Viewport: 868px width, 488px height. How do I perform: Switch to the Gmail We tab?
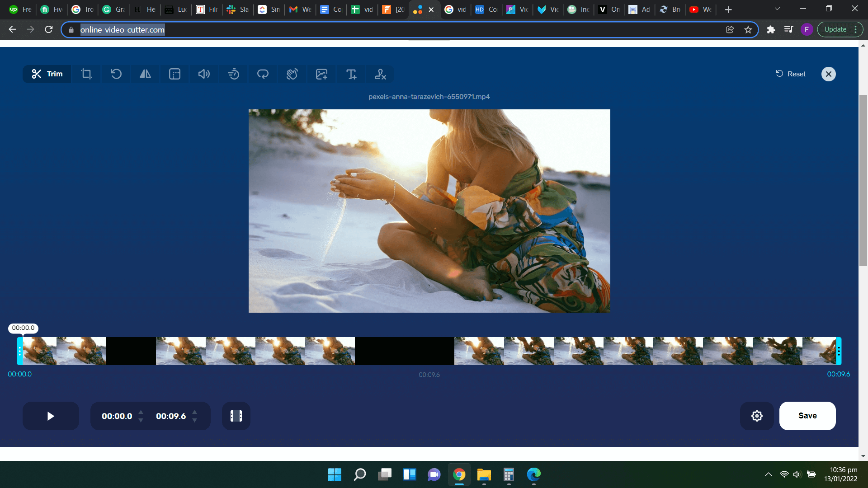(301, 9)
